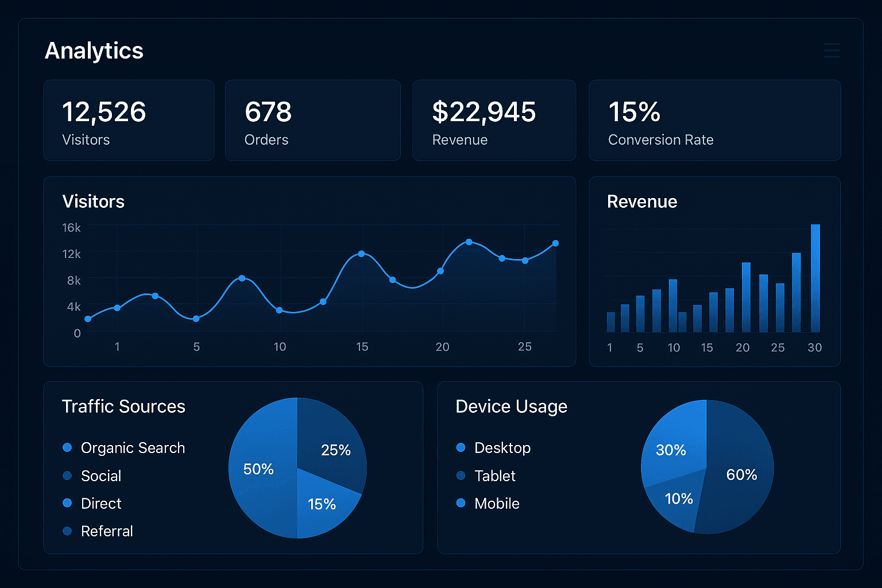
Task: Click the 25% slice in Traffic Sources pie
Action: 333,445
